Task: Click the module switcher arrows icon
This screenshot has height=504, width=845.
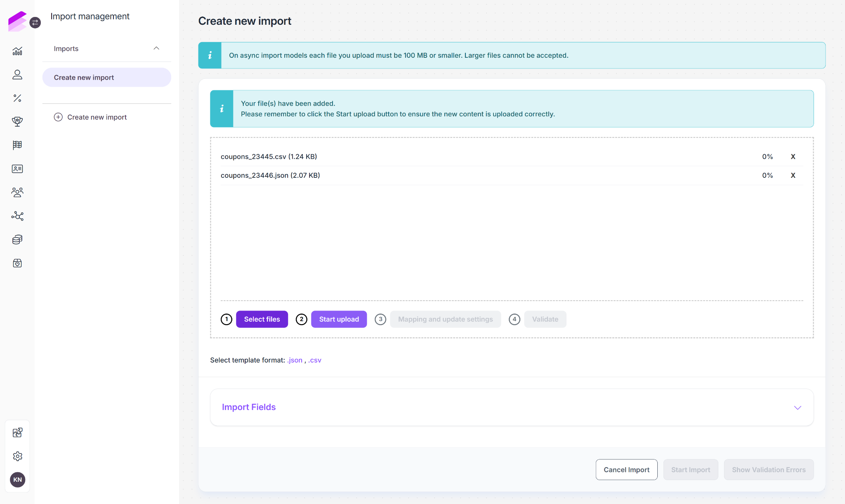Action: click(35, 22)
